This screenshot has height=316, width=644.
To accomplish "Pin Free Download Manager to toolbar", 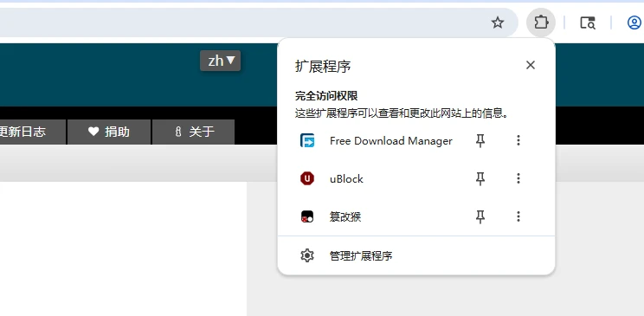I will point(480,140).
